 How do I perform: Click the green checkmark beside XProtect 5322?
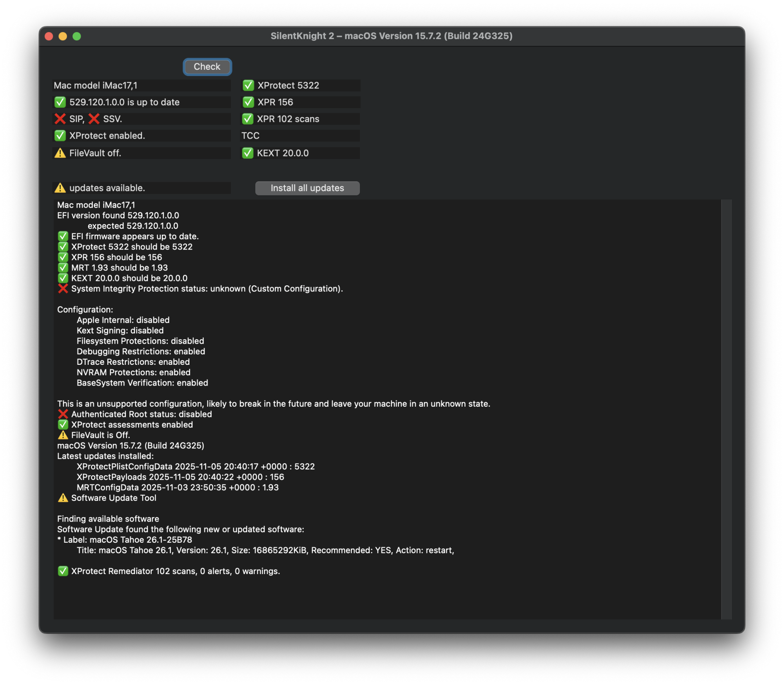tap(249, 85)
